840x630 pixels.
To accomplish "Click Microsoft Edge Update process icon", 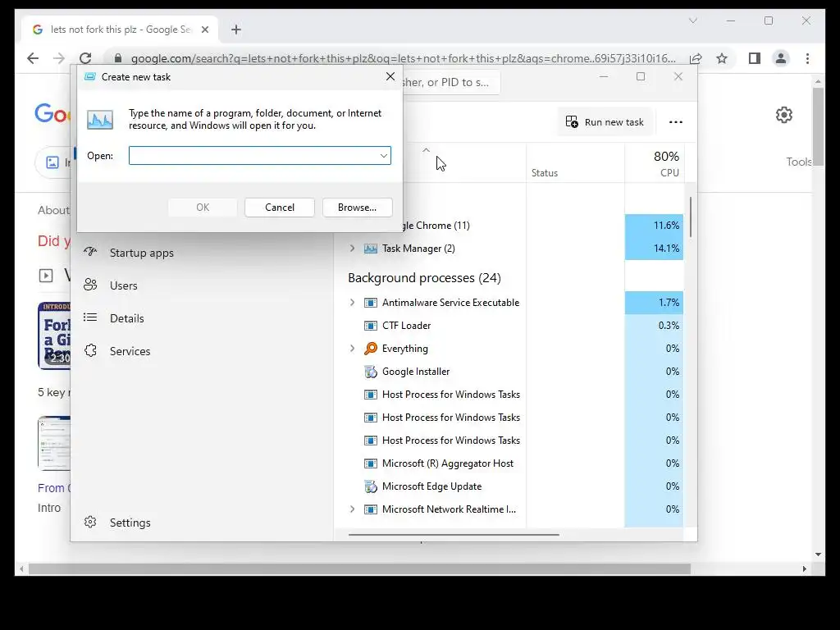I will pos(370,486).
